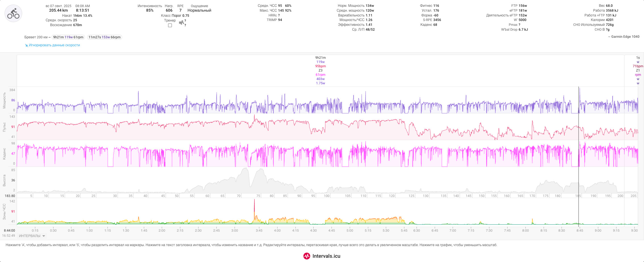This screenshot has width=644, height=262.
Task: Click the Класс Порог 0.75 label
Action: point(175,16)
